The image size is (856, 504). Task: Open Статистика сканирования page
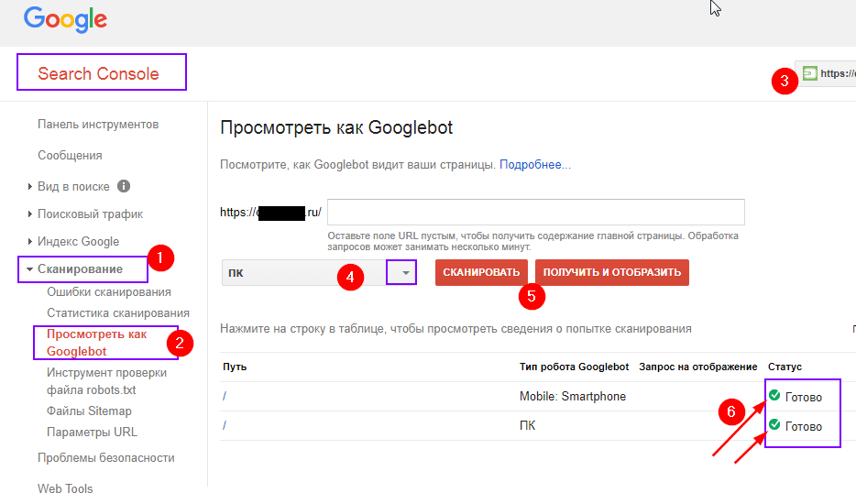(x=118, y=313)
